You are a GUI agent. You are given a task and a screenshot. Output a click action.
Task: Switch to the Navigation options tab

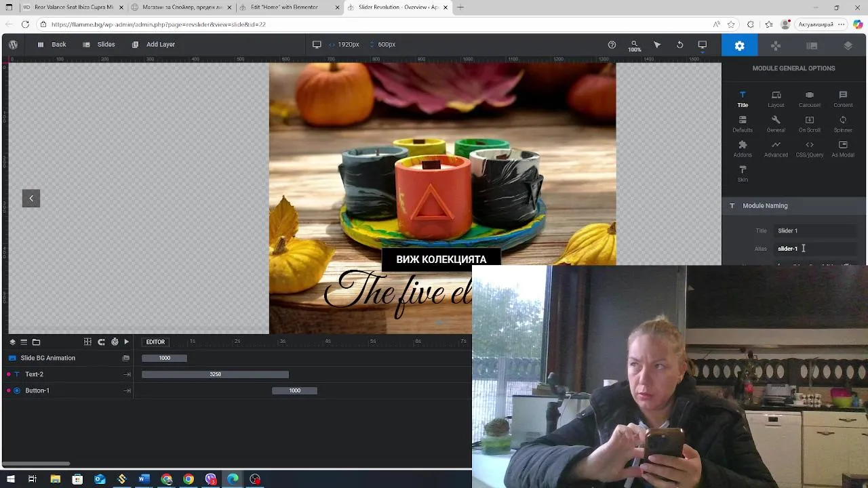tap(776, 45)
